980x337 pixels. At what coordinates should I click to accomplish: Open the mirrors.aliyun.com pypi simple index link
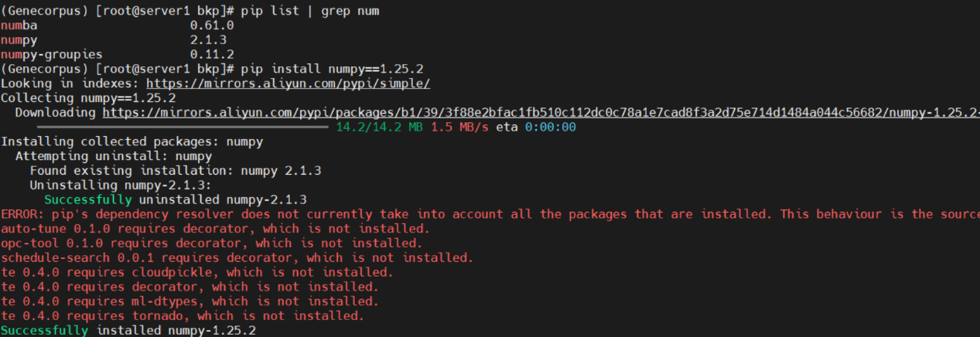288,83
